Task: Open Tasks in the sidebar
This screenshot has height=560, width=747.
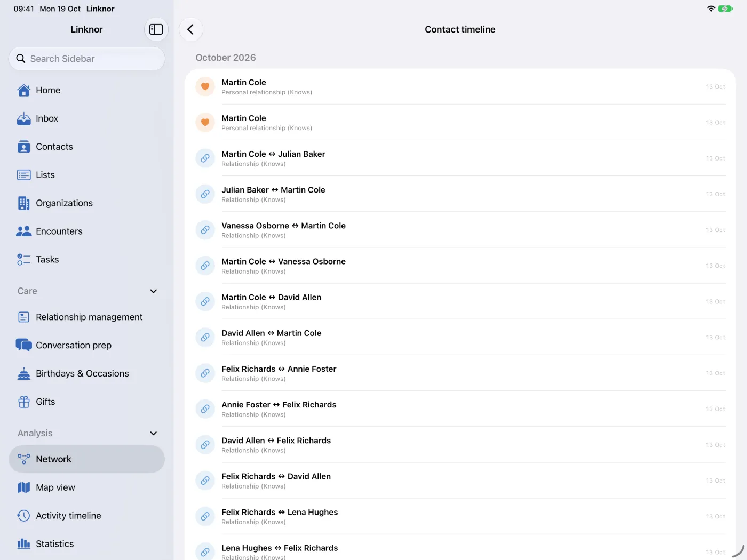Action: (87, 260)
